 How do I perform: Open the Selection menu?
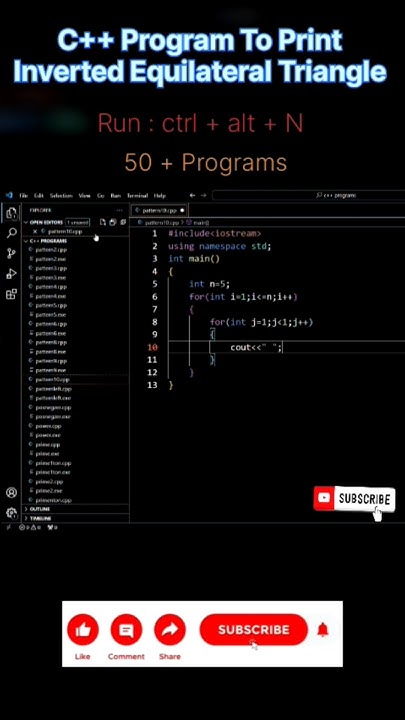coord(61,195)
